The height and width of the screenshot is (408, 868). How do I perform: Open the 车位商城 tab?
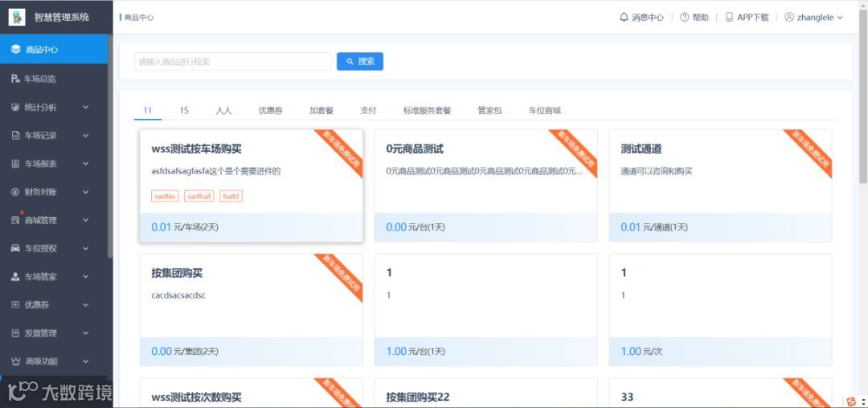(545, 111)
